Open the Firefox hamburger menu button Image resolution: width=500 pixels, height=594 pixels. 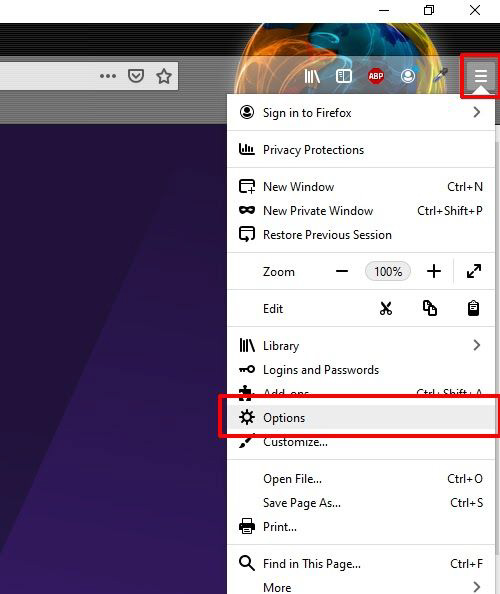481,76
